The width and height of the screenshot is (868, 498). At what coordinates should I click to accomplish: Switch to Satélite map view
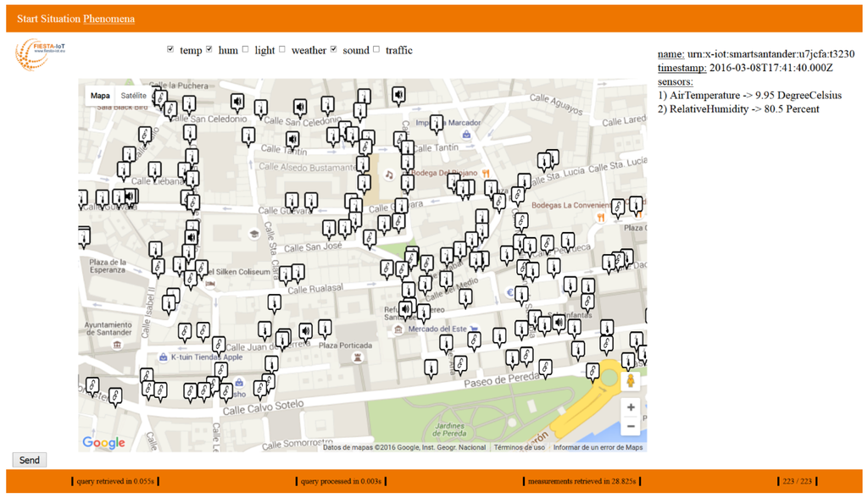[133, 96]
